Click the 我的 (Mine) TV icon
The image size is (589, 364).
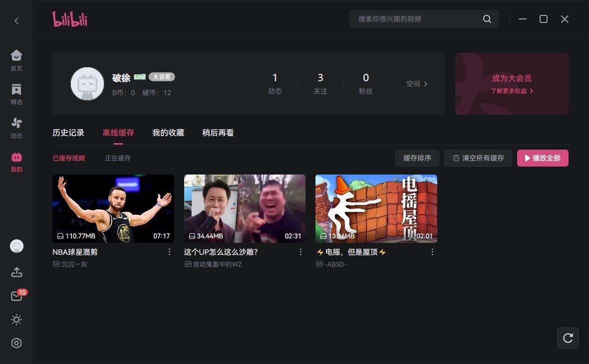16,156
